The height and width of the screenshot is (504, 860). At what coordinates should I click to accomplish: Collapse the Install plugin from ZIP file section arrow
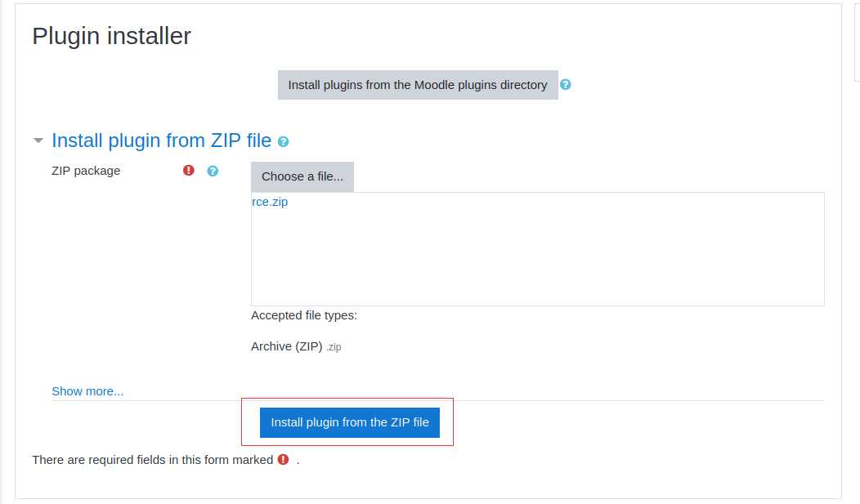click(38, 140)
